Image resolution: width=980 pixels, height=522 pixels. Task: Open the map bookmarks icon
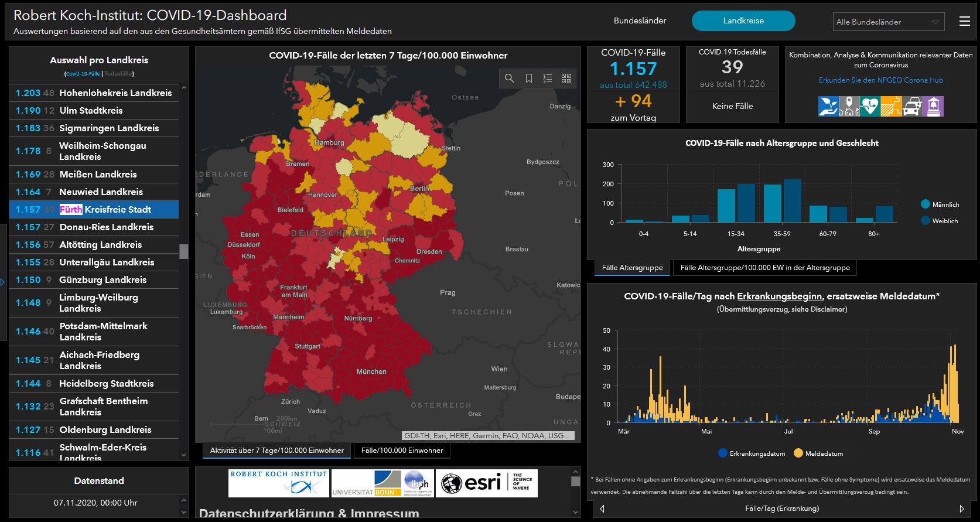click(x=529, y=79)
